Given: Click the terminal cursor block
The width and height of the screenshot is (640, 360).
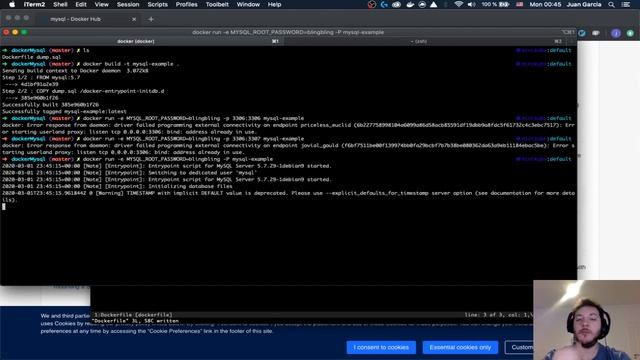Looking at the screenshot, I should click(4, 207).
